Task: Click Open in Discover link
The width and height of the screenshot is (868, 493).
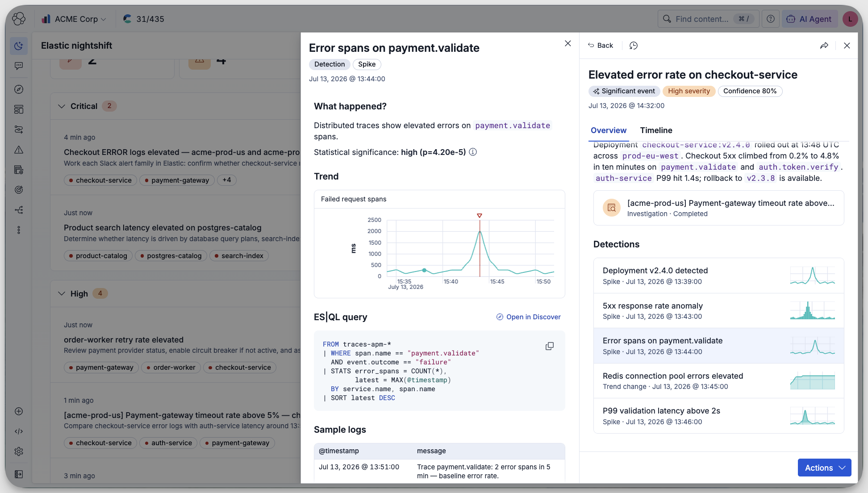Action: 529,317
